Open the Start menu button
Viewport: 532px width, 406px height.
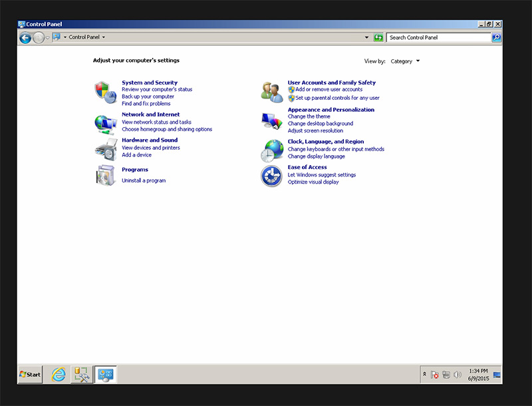point(30,375)
